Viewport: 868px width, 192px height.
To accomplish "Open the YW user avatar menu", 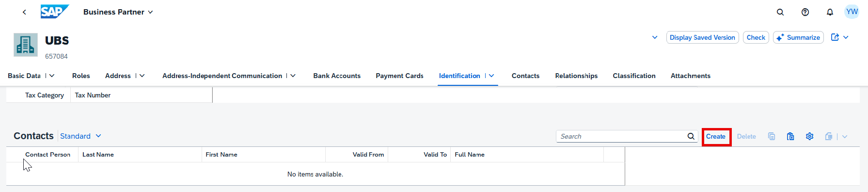I will click(852, 12).
